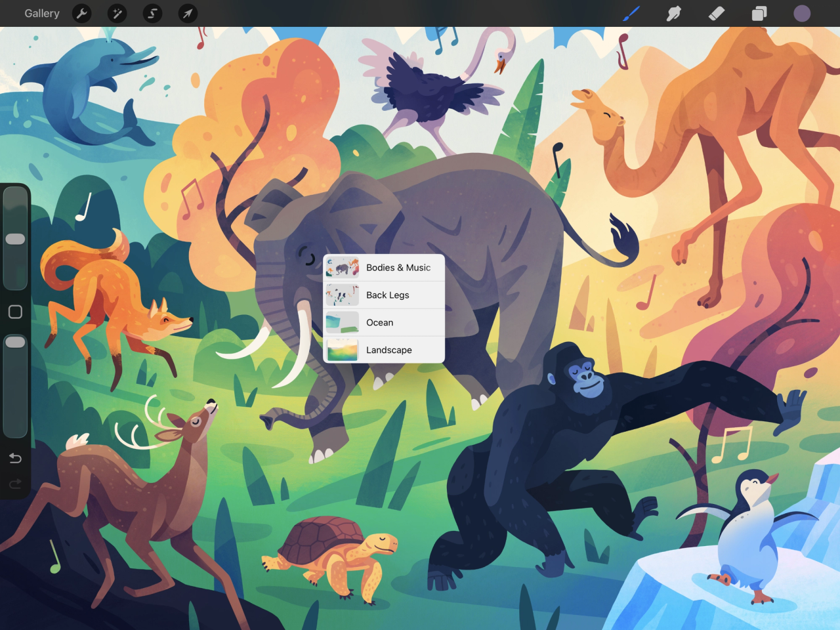Open the Actions wrench menu
The height and width of the screenshot is (630, 840).
(x=82, y=13)
